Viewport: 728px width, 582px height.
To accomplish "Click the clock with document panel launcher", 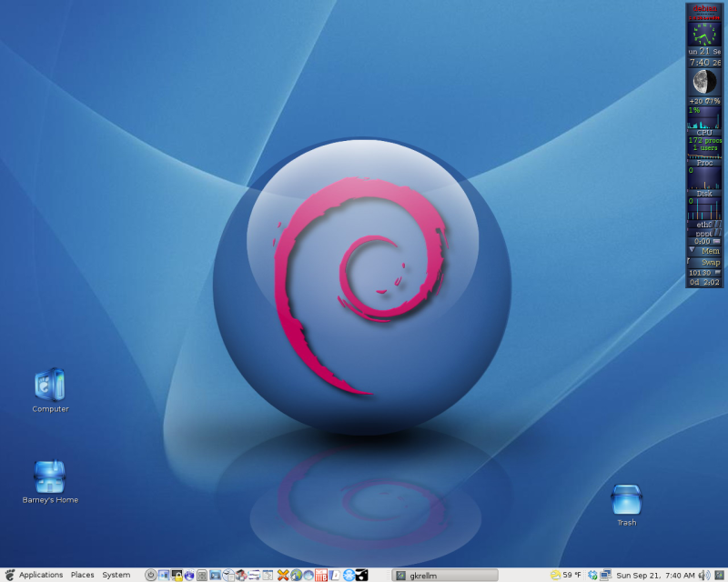I will pyautogui.click(x=228, y=576).
